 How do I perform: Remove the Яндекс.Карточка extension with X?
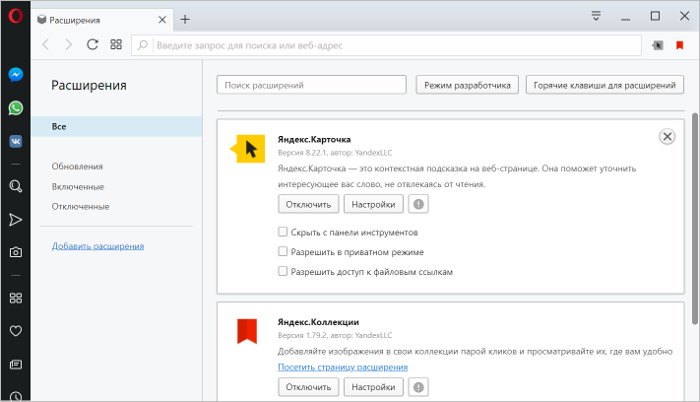[667, 137]
